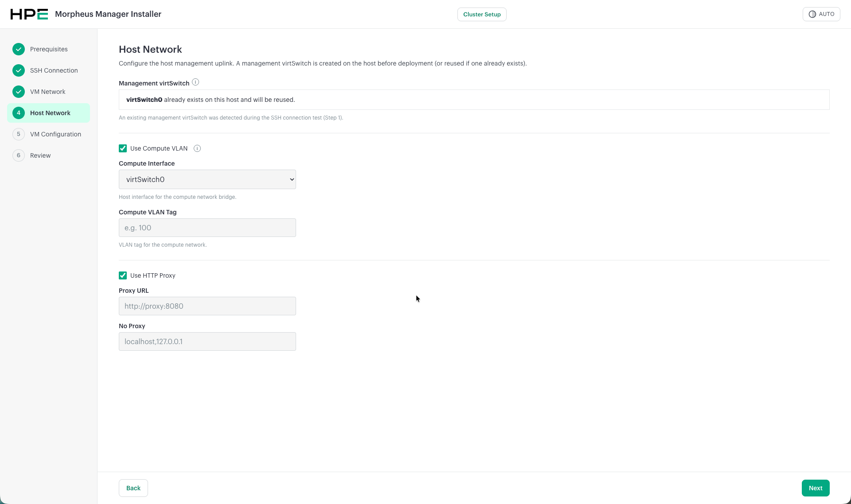This screenshot has width=851, height=504.
Task: Click the SSH Connection completed checkmark icon
Action: coord(19,70)
